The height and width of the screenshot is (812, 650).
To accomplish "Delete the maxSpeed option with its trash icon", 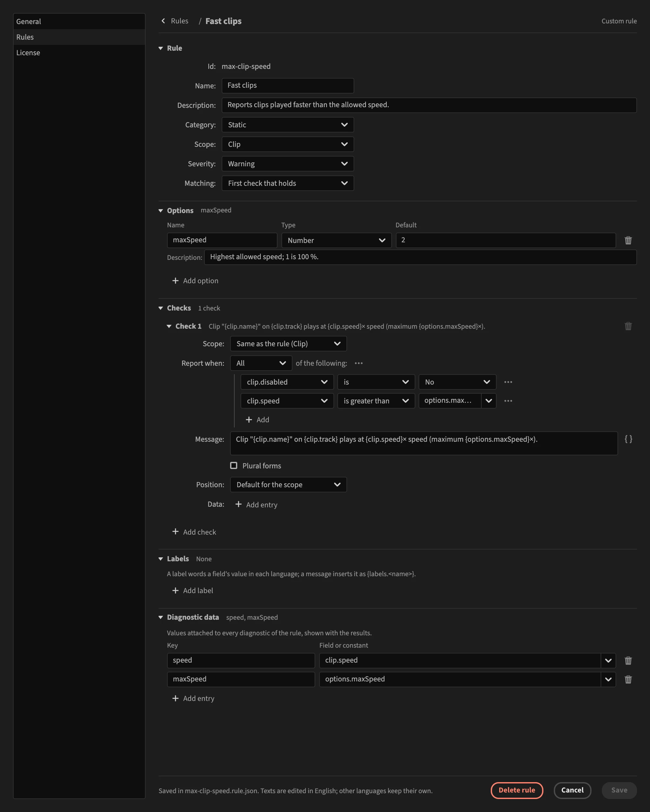I will tap(628, 240).
